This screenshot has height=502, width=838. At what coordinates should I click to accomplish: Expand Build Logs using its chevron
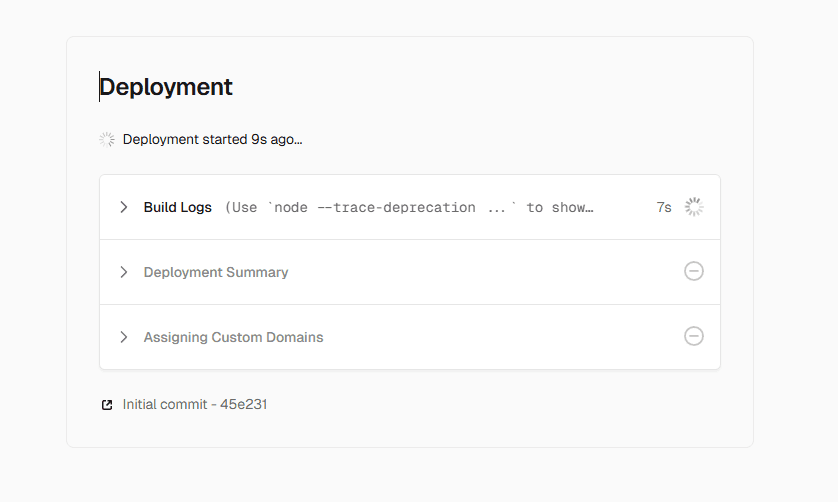[x=124, y=207]
